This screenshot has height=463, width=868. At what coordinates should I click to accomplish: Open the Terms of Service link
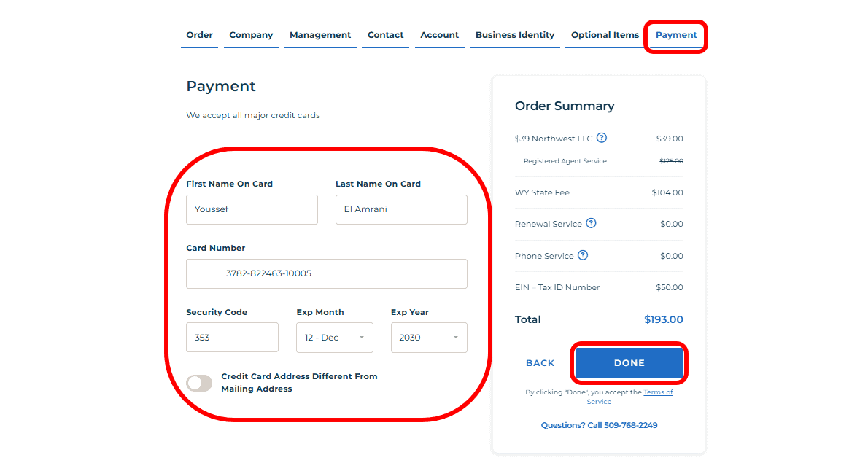coord(656,392)
